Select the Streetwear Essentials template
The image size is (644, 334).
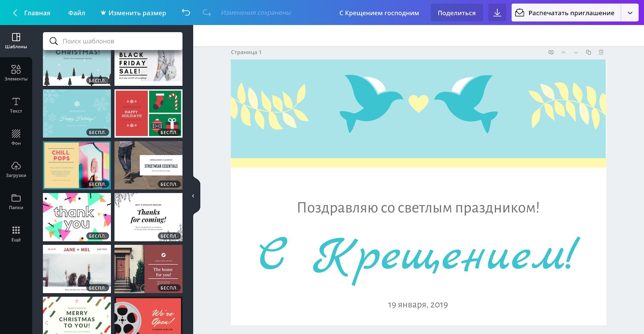pyautogui.click(x=148, y=165)
